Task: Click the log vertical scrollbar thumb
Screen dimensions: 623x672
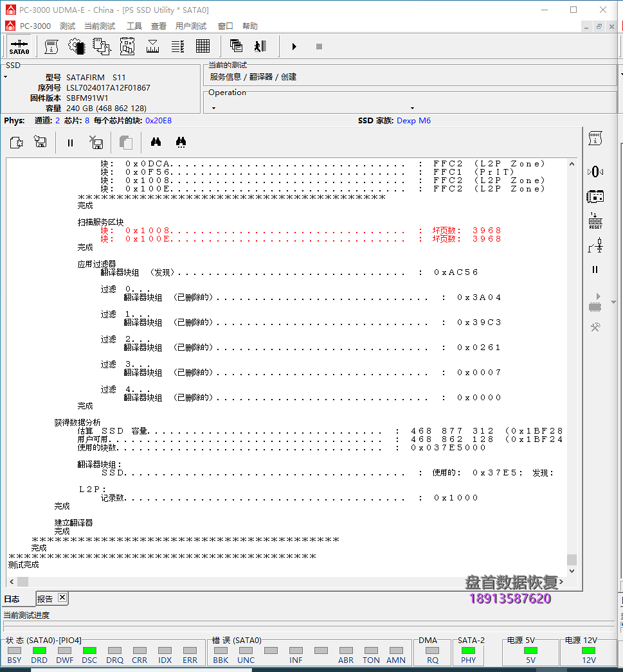Action: [x=572, y=560]
